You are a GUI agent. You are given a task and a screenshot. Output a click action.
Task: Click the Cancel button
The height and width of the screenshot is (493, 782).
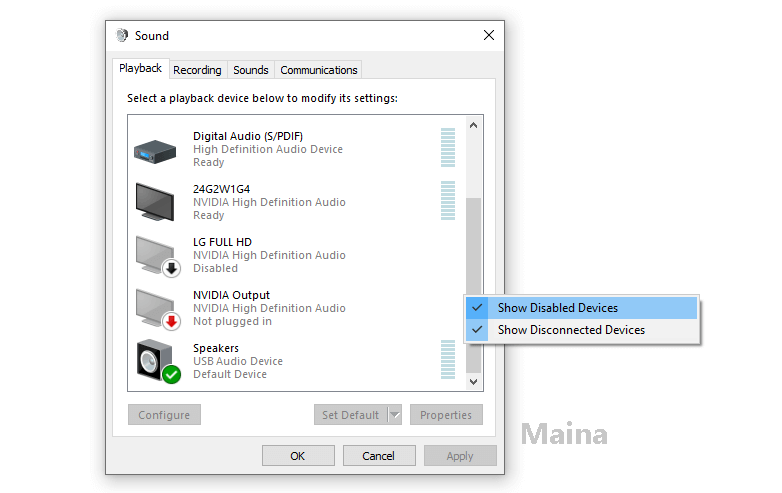point(379,456)
